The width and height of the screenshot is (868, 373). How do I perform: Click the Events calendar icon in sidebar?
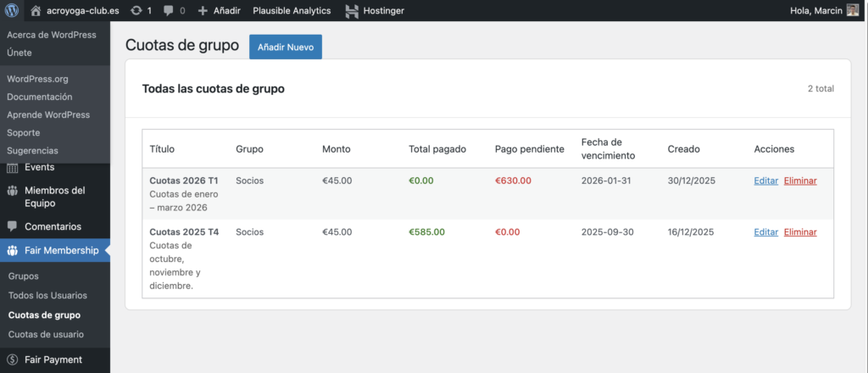(13, 167)
